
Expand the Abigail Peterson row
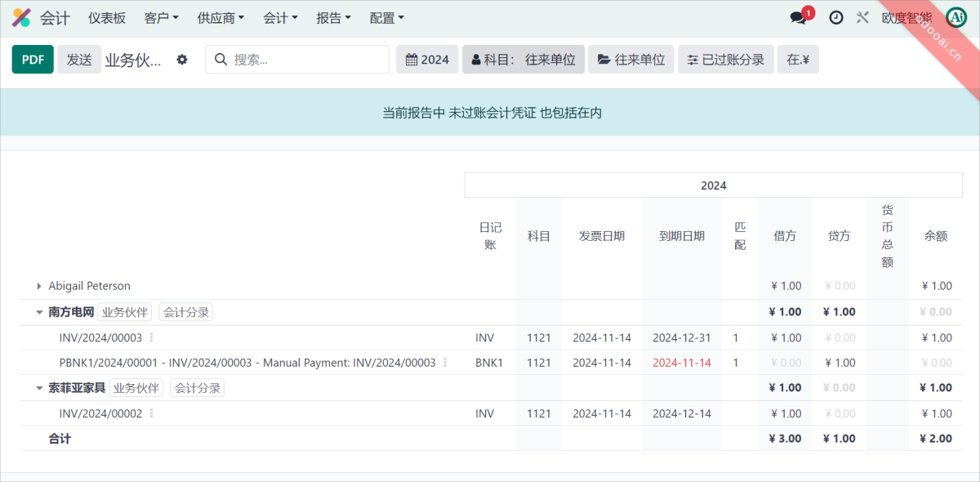point(39,286)
